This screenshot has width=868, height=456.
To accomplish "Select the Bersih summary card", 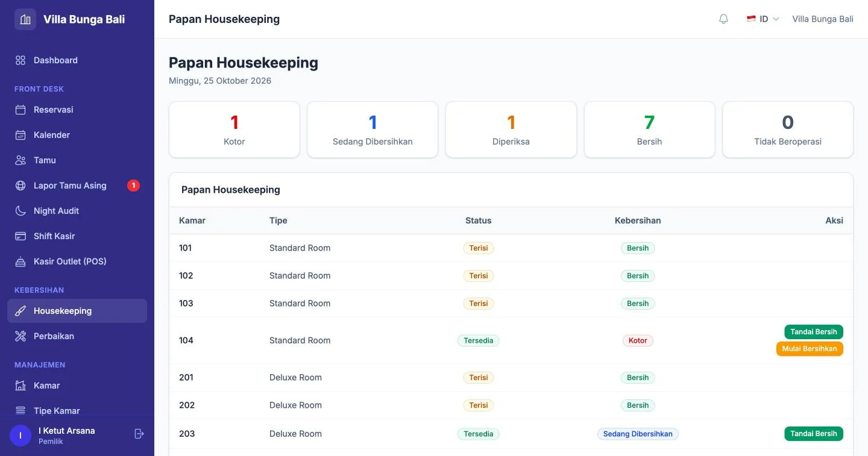I will [x=649, y=130].
